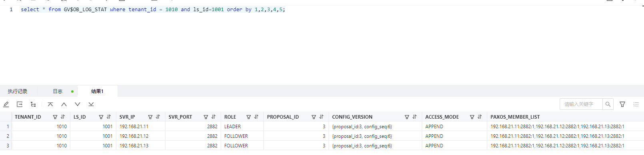Screen dimensions: 644x155
Task: Click APPEND cell in row 3
Action: point(455,146)
